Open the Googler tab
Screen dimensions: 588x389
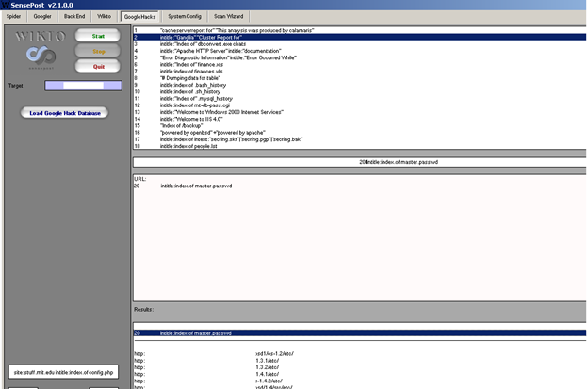pos(43,17)
